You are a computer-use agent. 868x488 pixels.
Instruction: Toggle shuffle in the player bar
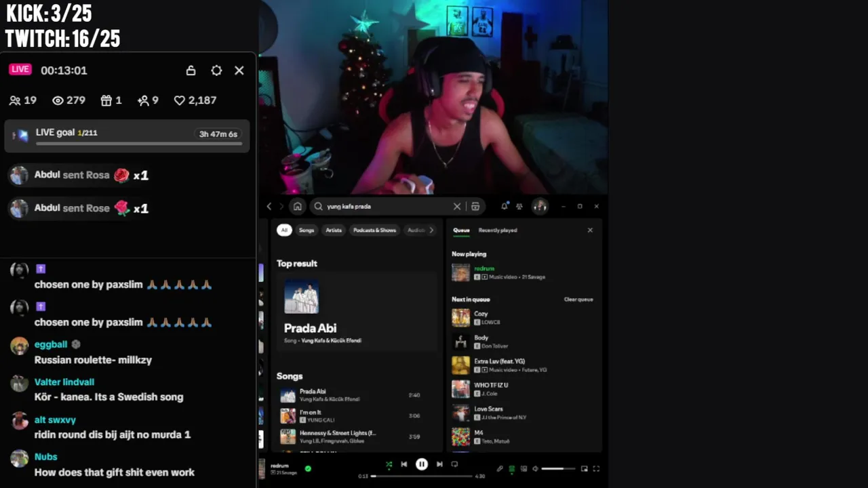(x=389, y=464)
